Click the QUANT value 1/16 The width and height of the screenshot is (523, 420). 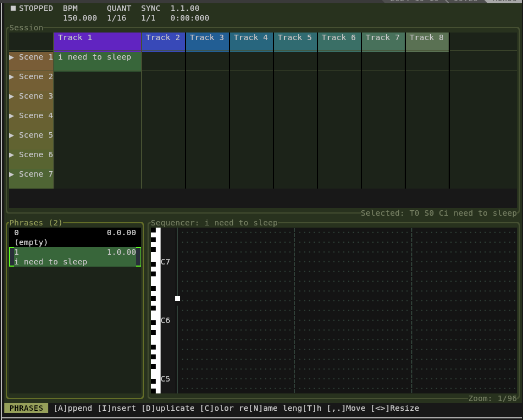tap(117, 18)
